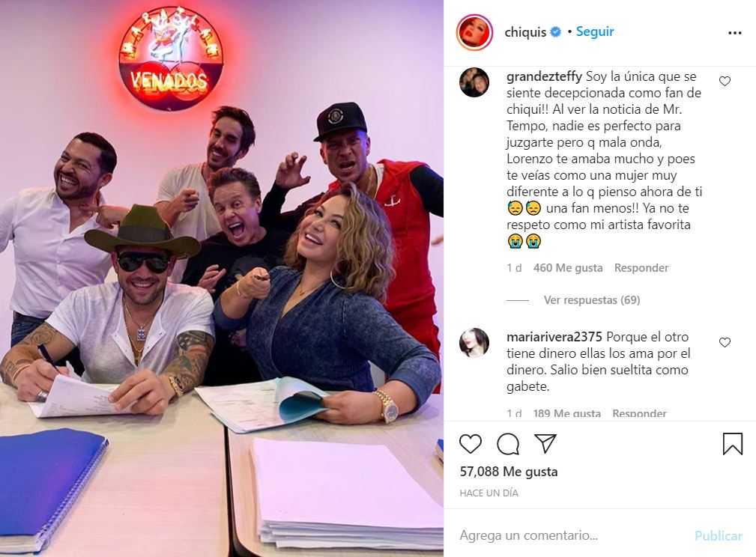This screenshot has height=557, width=756.
Task: Like mariarivera2375's comment with the heart
Action: tap(725, 343)
